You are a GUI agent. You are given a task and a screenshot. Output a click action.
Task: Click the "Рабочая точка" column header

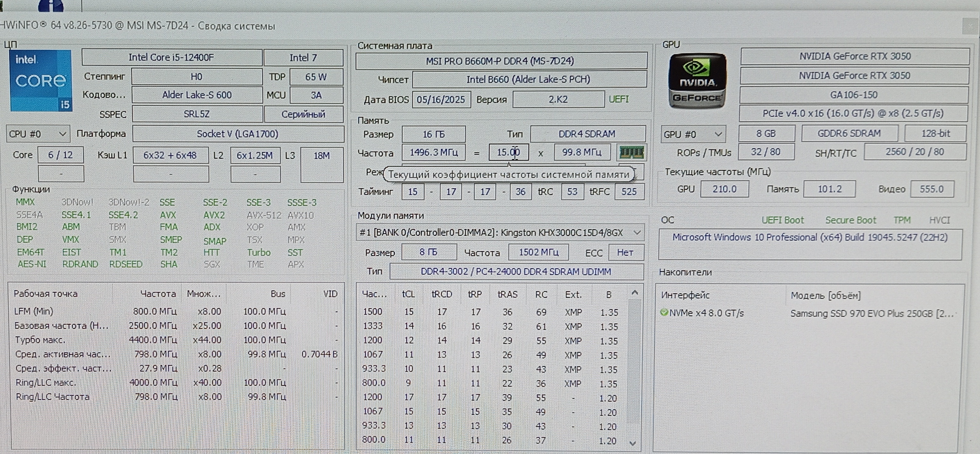(46, 294)
